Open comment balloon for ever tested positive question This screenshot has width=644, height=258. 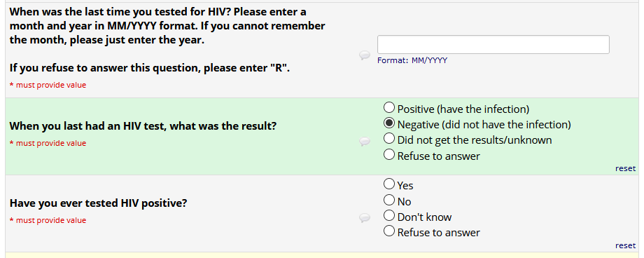pyautogui.click(x=365, y=217)
